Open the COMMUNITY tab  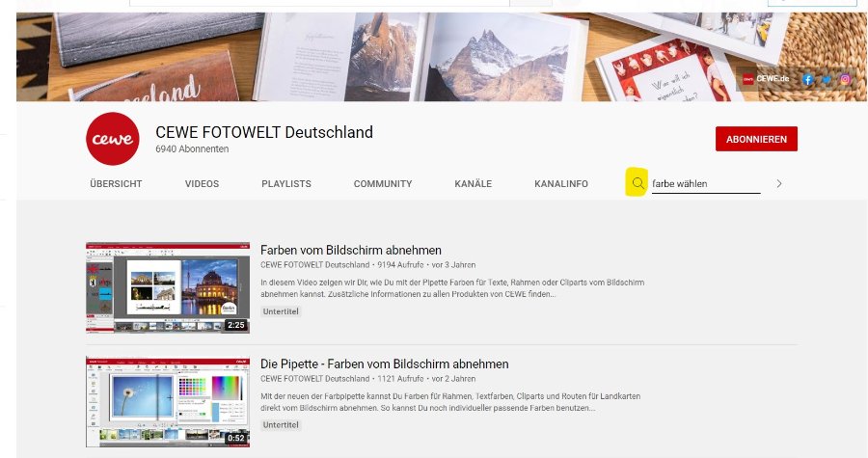coord(383,183)
